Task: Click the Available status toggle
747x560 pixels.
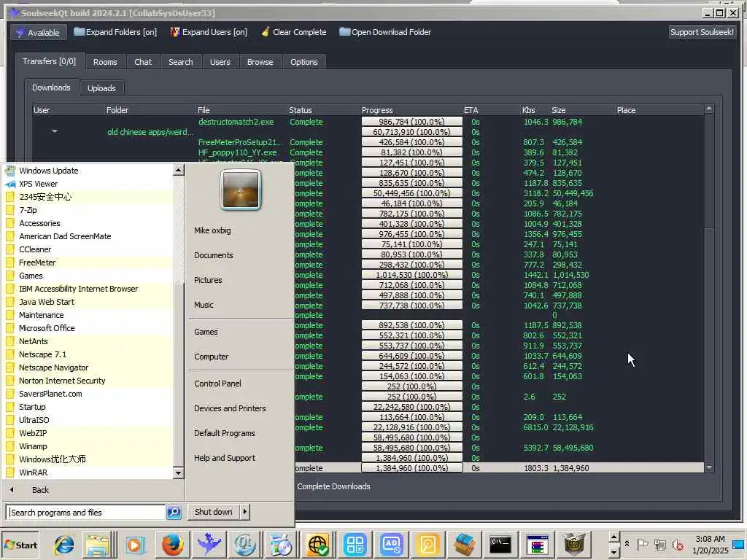Action: 38,32
